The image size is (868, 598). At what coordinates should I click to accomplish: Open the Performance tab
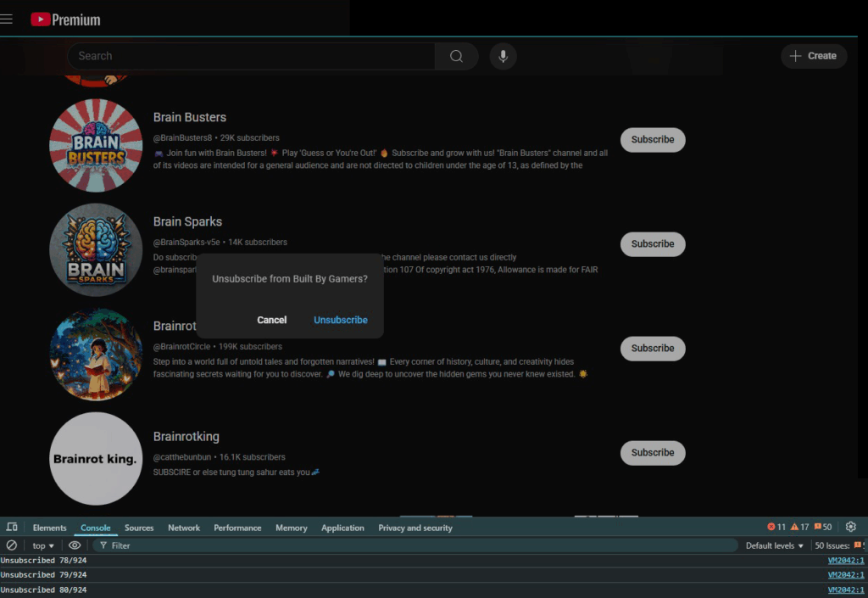(x=237, y=528)
